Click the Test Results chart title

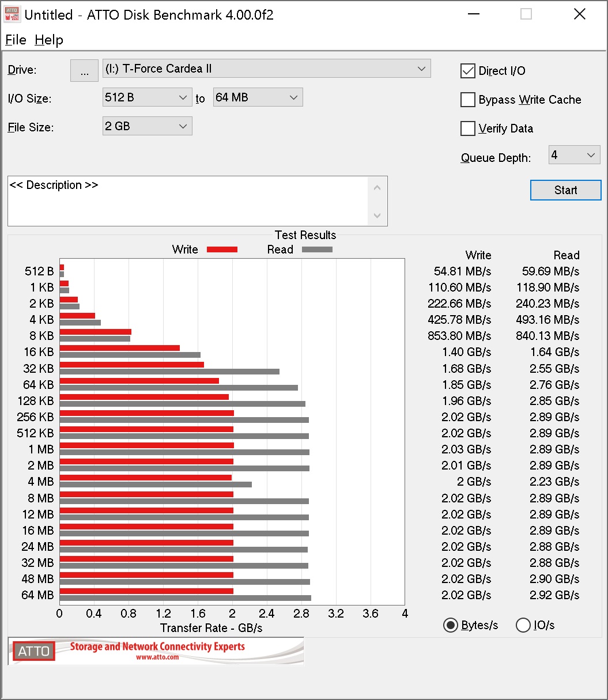(305, 235)
